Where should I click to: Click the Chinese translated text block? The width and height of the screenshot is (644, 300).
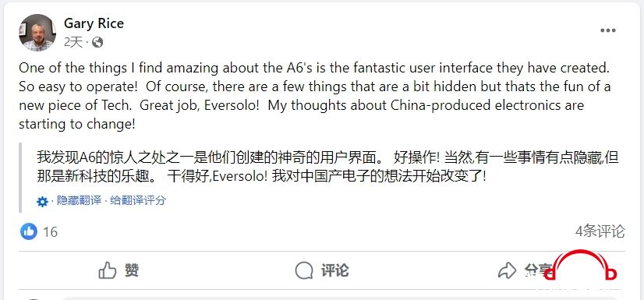(x=327, y=167)
